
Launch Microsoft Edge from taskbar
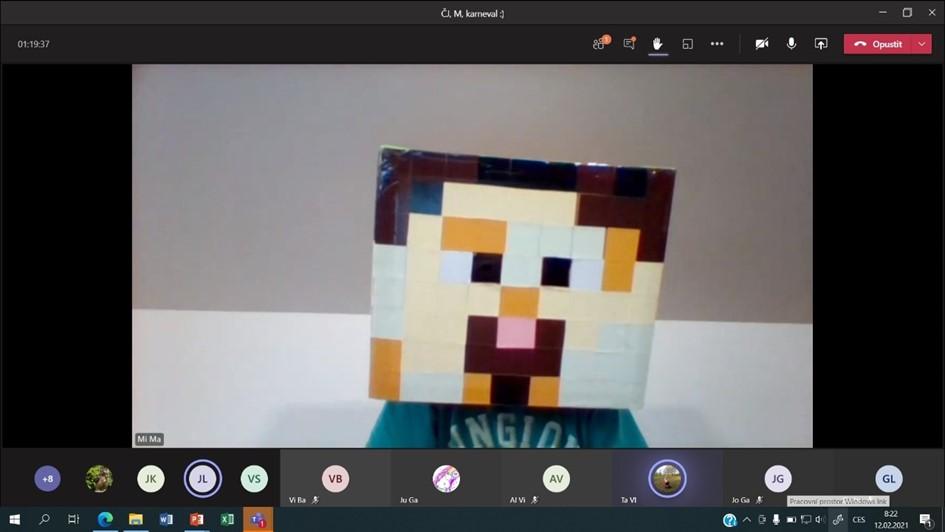coord(105,519)
